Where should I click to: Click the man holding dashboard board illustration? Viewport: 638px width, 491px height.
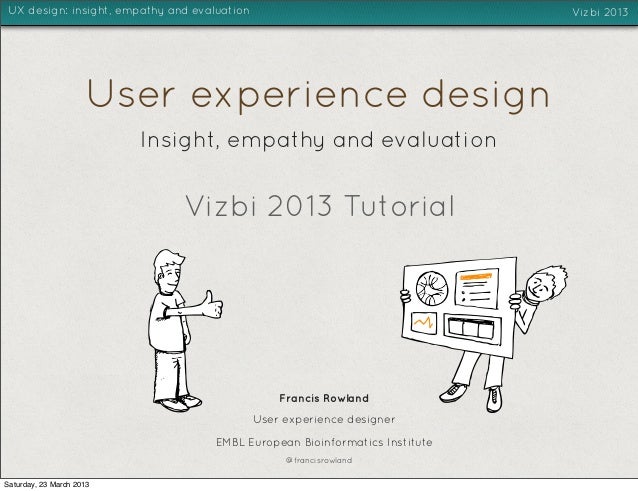[484, 334]
